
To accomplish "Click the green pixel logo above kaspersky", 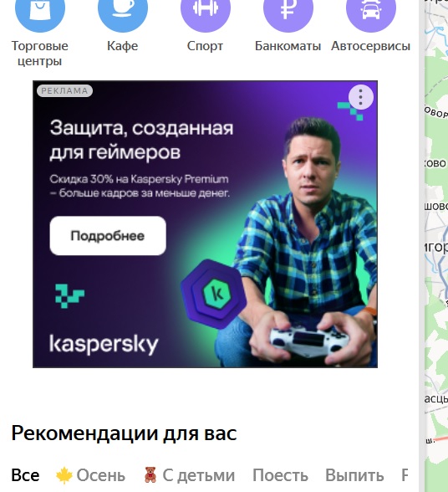I will (x=69, y=296).
